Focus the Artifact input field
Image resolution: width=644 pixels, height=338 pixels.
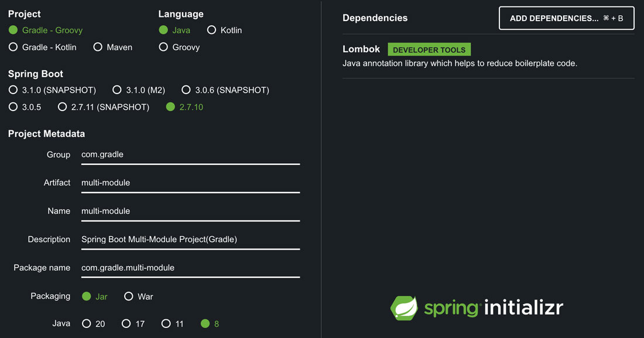(x=191, y=184)
